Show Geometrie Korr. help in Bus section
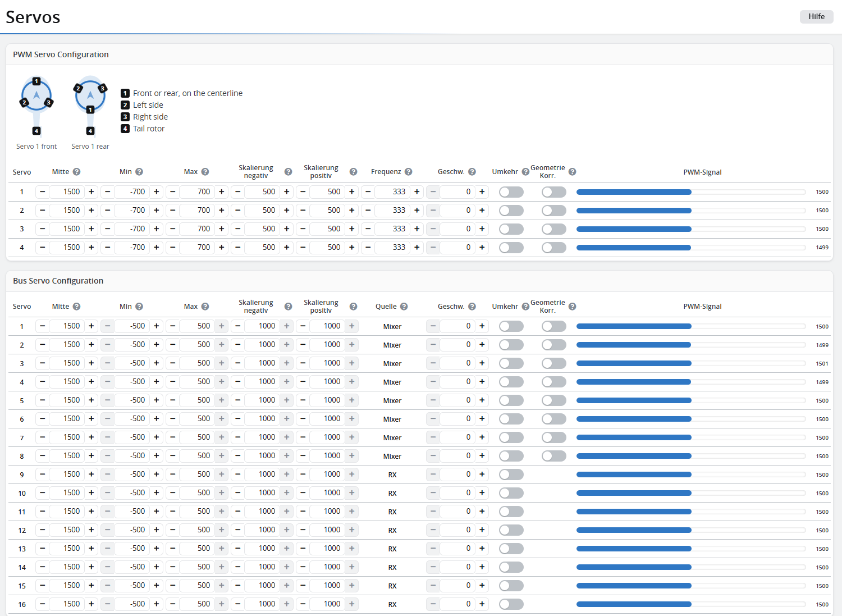 pyautogui.click(x=572, y=307)
